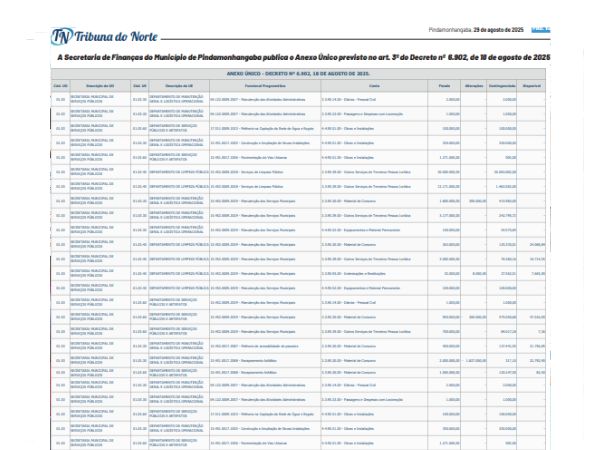This screenshot has height=450, width=600.
Task: Click the 'Alterações' column header
Action: [x=474, y=86]
